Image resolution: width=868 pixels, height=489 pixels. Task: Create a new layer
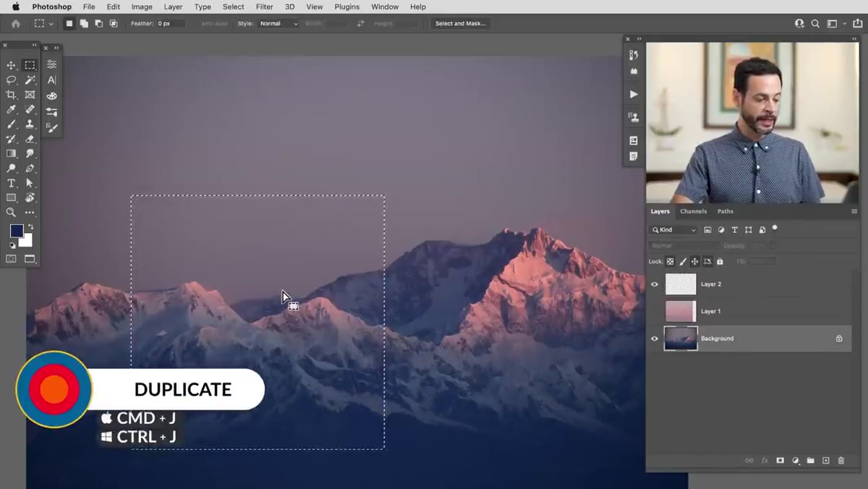[825, 461]
